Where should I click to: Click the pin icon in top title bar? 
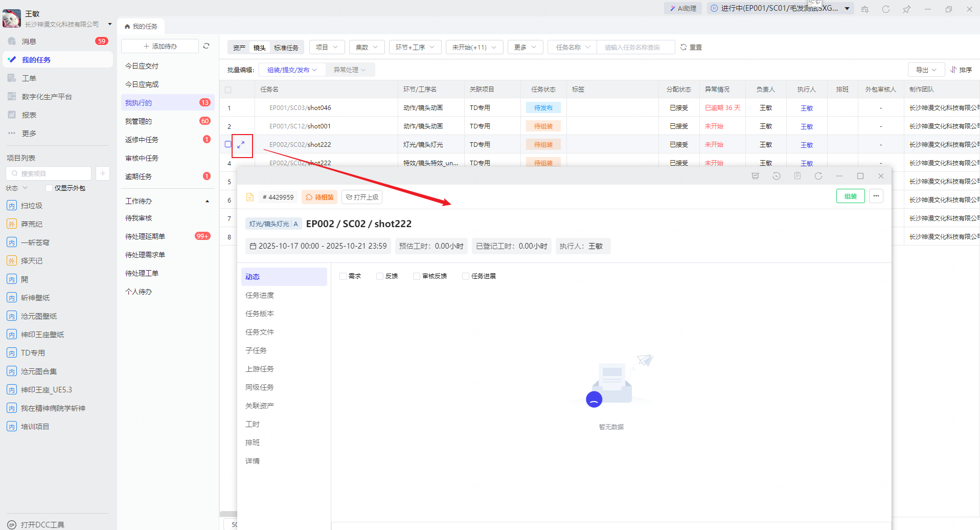coord(906,9)
